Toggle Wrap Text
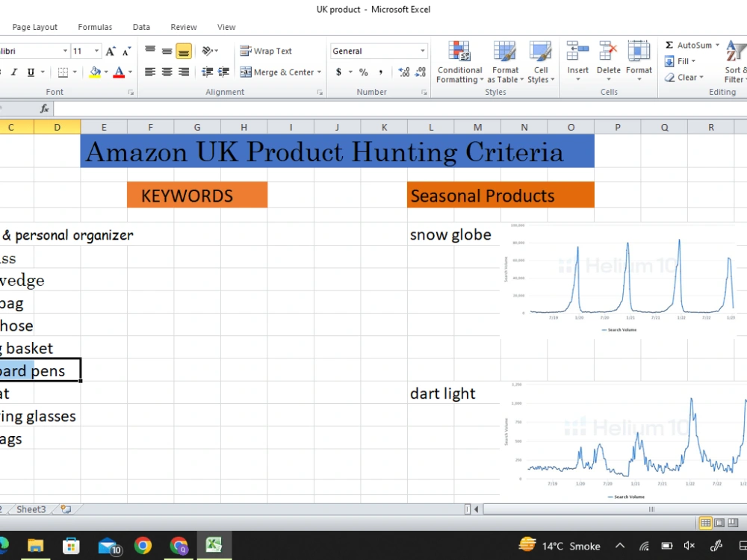 pos(266,51)
